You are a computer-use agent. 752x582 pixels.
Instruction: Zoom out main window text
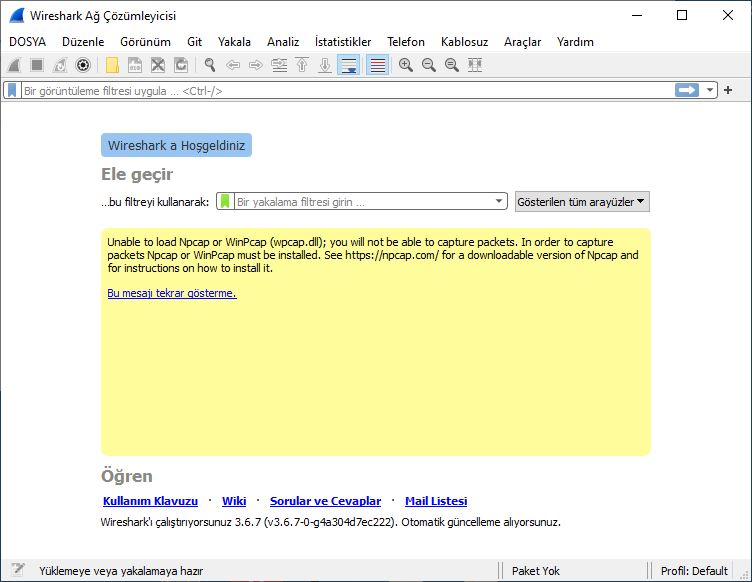coord(429,65)
